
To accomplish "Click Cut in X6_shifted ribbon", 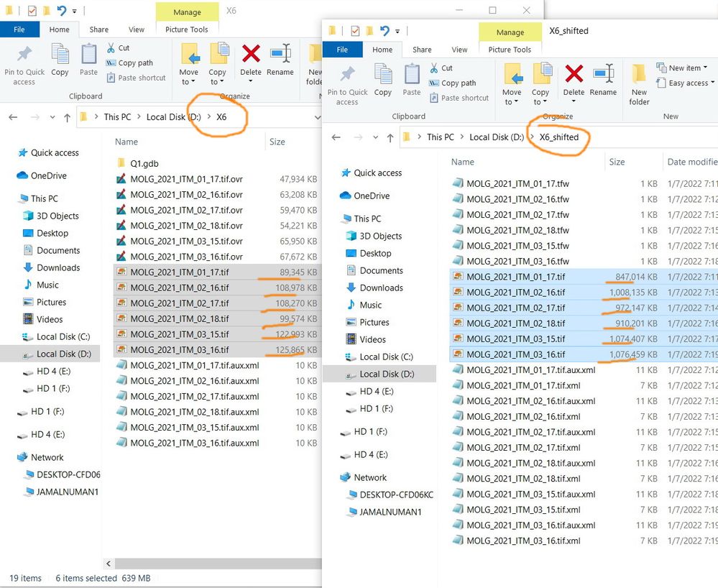I will (441, 68).
